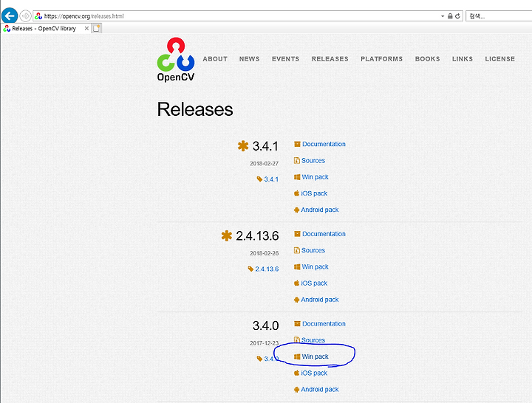Open the 3.4.1 Documentation link
Screen dimensions: 532x403
(x=324, y=144)
